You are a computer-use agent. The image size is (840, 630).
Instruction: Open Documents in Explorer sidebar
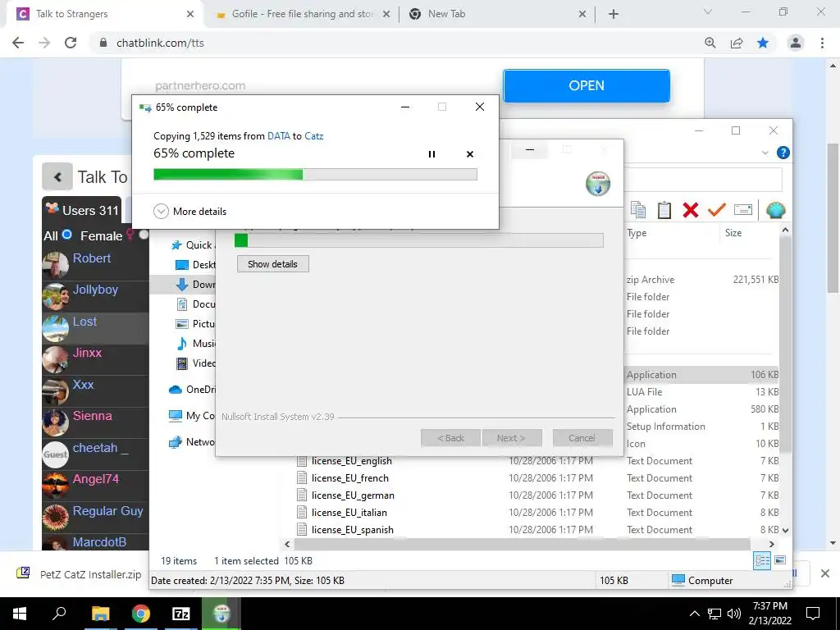tap(195, 304)
